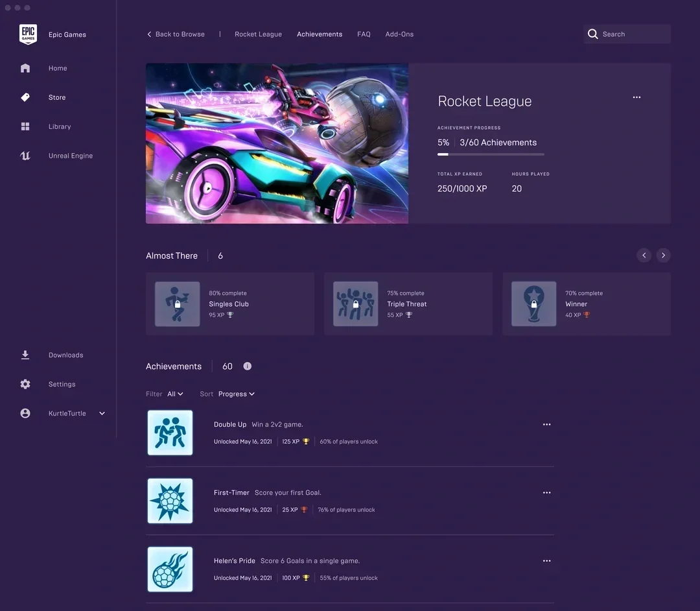Screen dimensions: 700x611
Task: Expand the KurtleTurtle account dropdown chevron
Action: (x=102, y=413)
